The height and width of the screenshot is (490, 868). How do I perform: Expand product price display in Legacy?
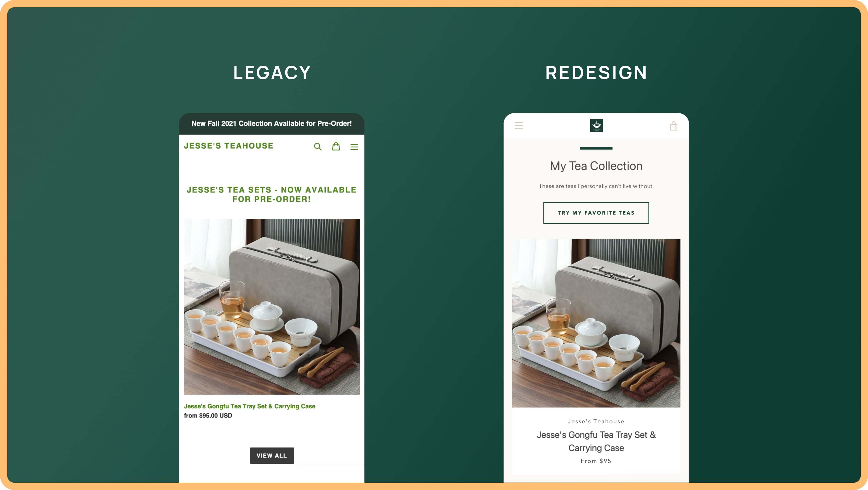click(x=208, y=416)
